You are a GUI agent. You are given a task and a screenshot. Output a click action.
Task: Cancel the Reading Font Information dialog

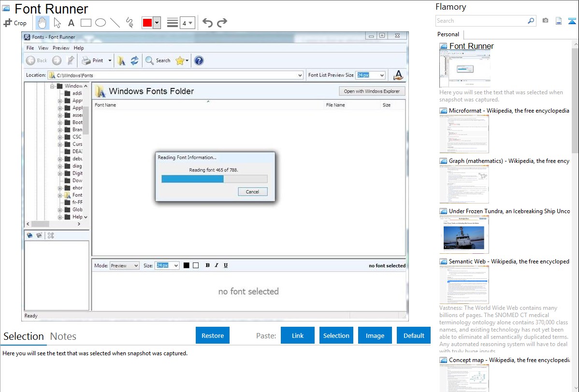click(253, 192)
